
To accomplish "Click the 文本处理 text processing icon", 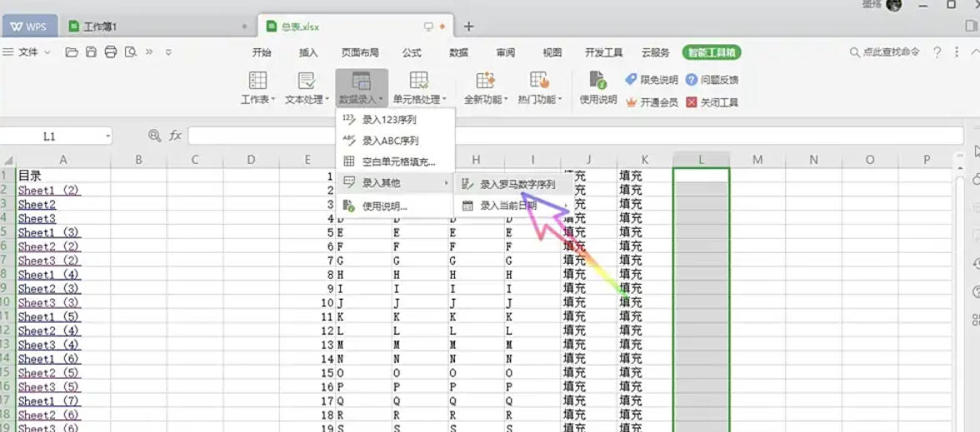I will [306, 81].
